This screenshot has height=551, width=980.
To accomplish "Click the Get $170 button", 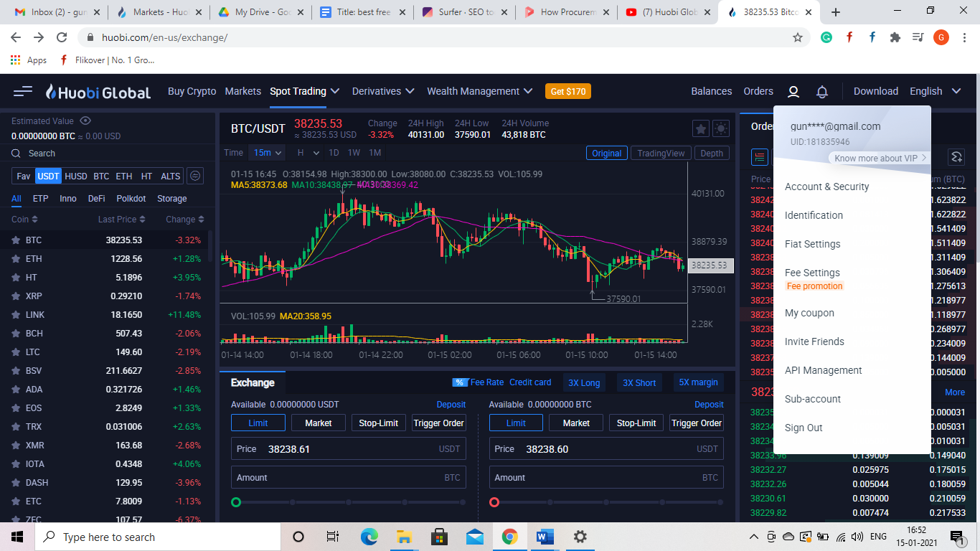I will click(568, 92).
